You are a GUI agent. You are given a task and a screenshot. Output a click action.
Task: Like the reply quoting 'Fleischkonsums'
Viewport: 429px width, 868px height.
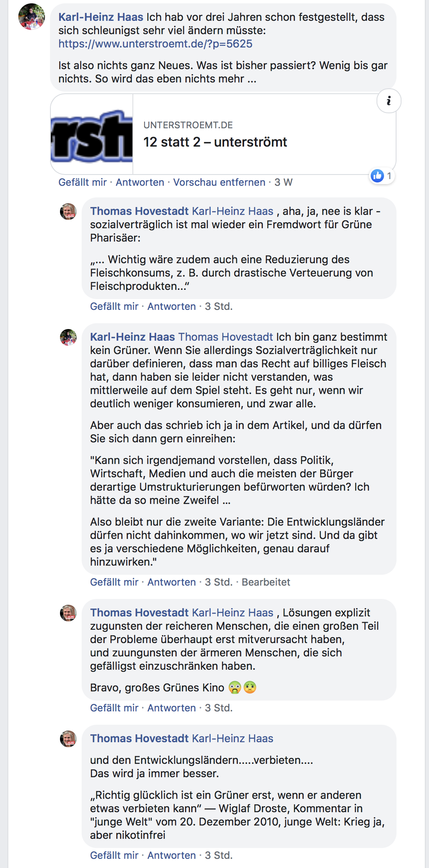114,307
